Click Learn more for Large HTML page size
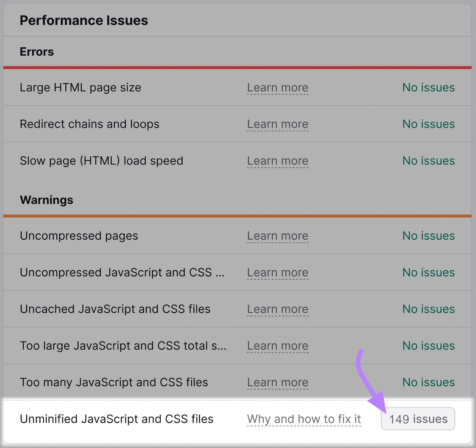Image resolution: width=476 pixels, height=448 pixels. point(278,87)
